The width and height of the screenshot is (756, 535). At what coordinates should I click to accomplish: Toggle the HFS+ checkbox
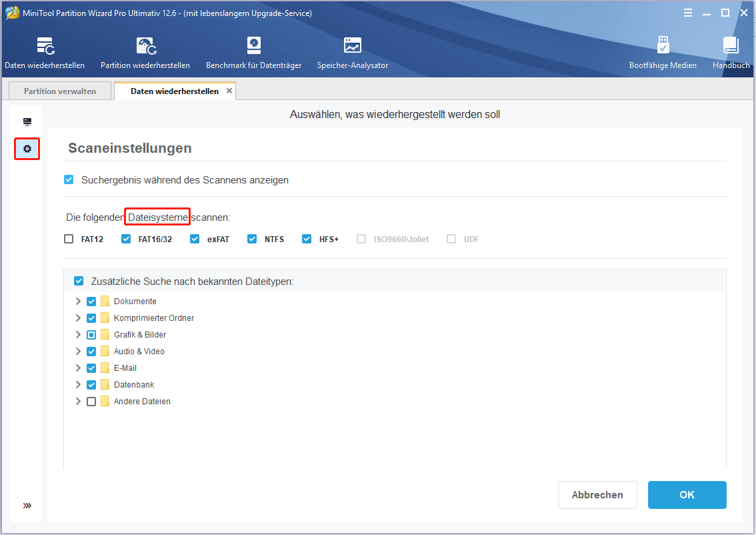(x=307, y=239)
